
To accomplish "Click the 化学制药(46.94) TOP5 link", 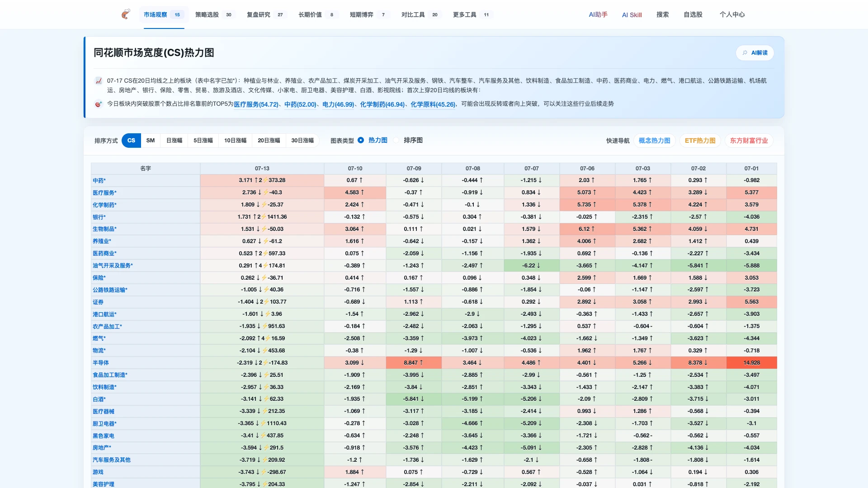I will point(382,104).
